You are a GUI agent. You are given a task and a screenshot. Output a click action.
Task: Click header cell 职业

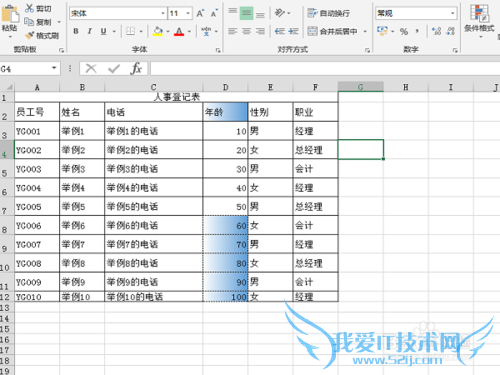click(315, 112)
